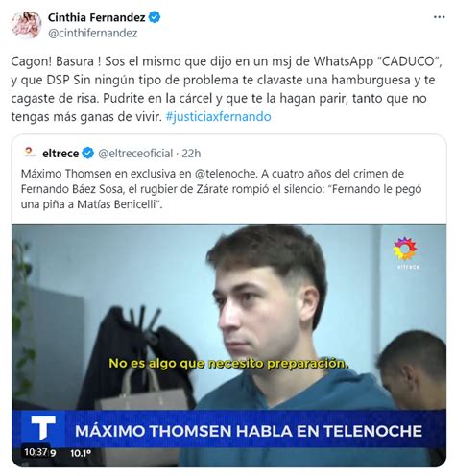Click eltrece verified checkmark badge
Screen dimensions: 455x476
point(88,154)
